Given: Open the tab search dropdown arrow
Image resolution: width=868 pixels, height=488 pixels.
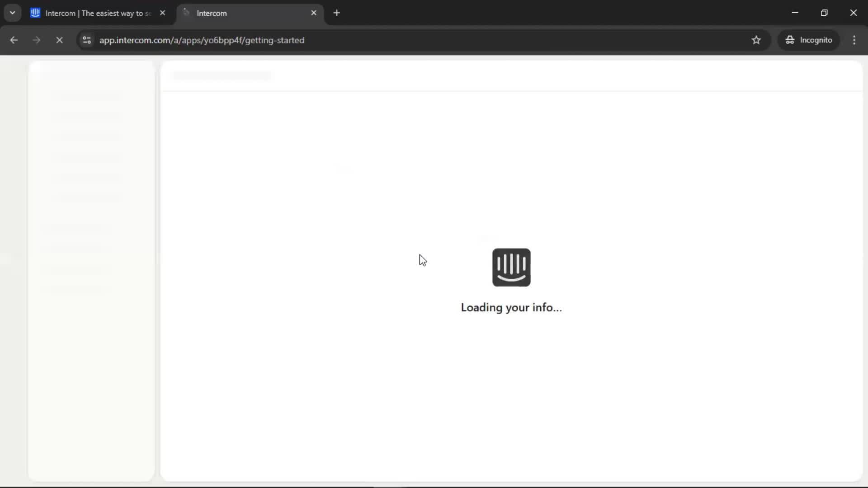Looking at the screenshot, I should click(13, 13).
